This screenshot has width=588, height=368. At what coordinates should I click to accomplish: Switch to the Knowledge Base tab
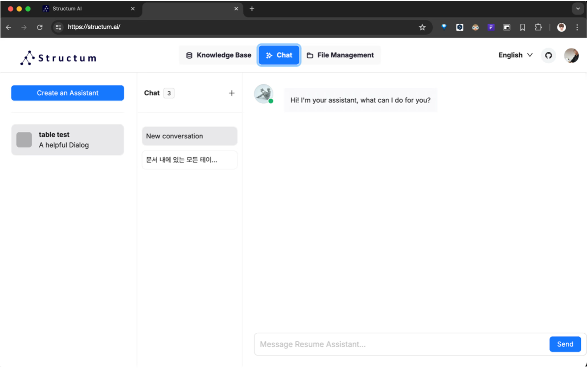point(219,55)
